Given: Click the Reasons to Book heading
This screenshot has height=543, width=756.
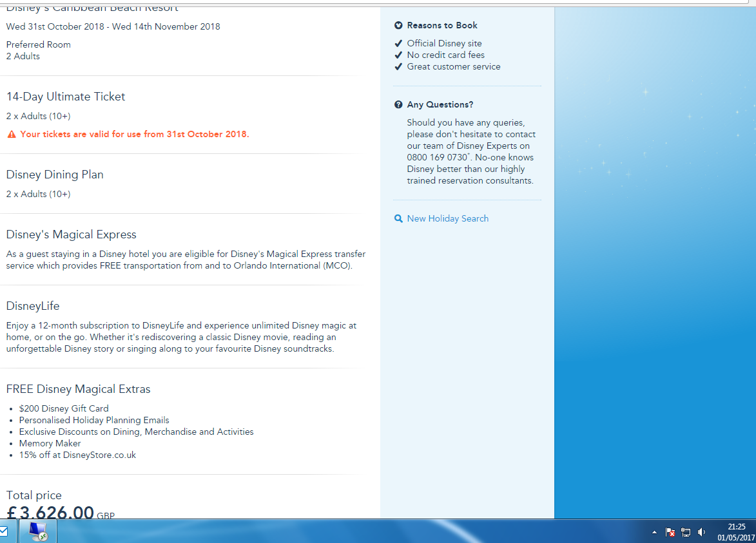Looking at the screenshot, I should tap(442, 25).
